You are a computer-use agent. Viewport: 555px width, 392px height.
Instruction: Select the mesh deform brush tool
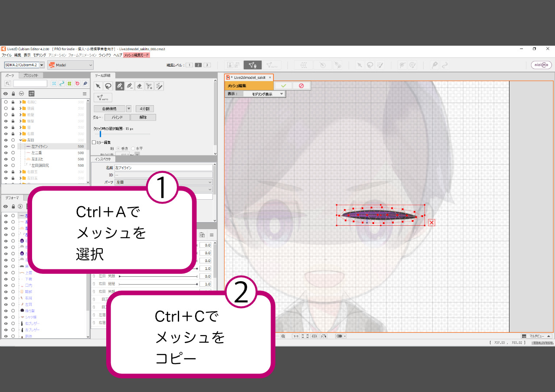(x=159, y=86)
